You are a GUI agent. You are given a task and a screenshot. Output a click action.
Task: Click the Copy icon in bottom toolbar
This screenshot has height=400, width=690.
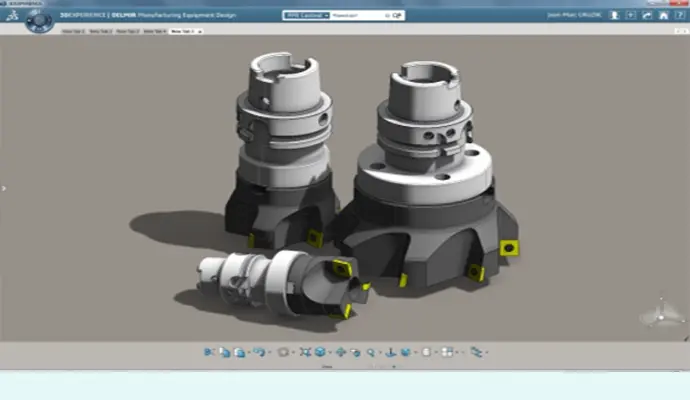tap(225, 352)
